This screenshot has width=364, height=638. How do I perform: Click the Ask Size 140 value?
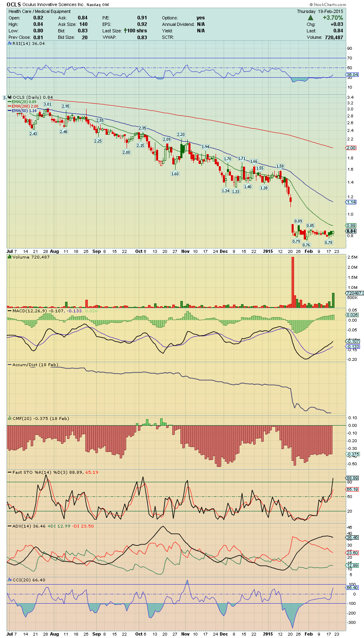(x=83, y=24)
